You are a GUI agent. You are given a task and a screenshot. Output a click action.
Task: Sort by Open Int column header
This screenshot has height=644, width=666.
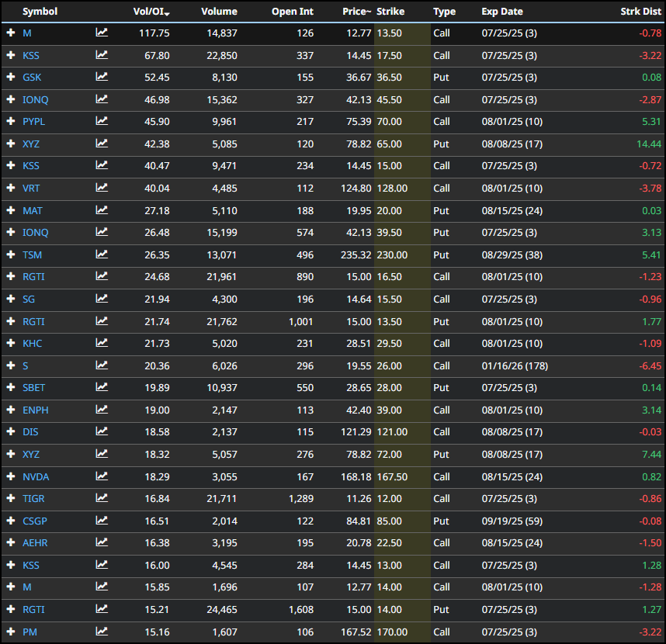point(293,12)
